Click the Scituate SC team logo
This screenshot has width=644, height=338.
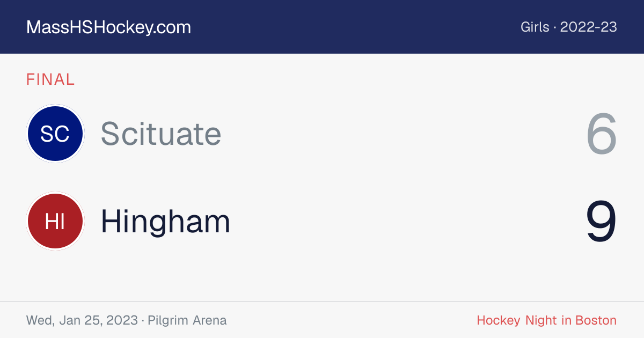click(x=55, y=134)
